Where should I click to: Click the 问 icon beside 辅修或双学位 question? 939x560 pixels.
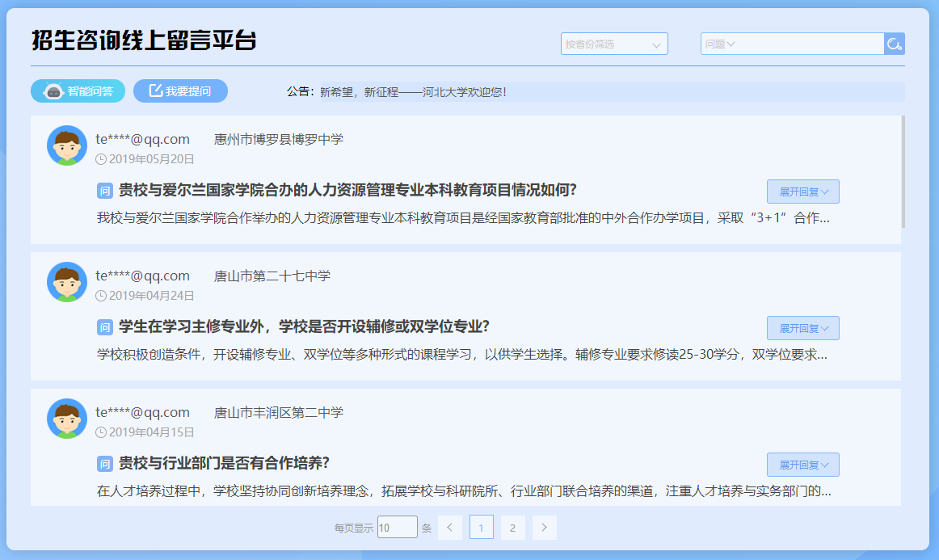pyautogui.click(x=104, y=327)
